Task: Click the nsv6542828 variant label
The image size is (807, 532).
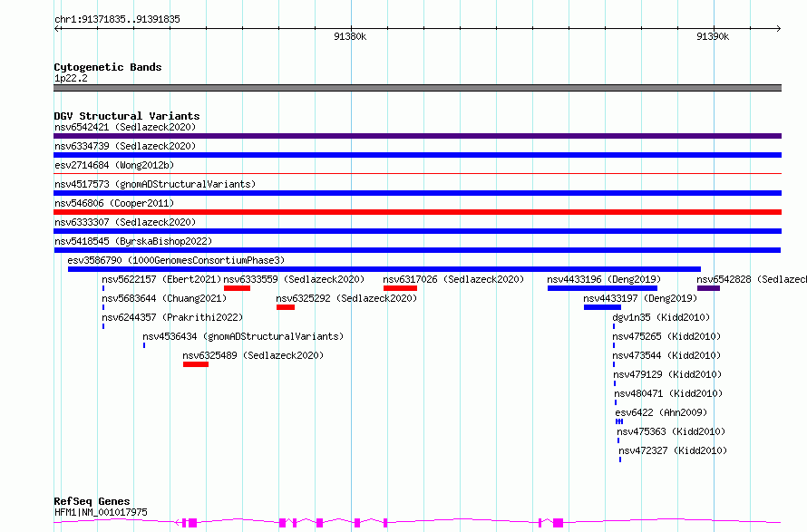Action: (752, 279)
